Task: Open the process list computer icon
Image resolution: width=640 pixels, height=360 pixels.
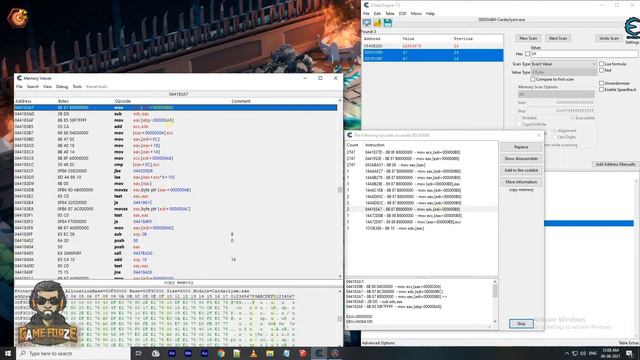Action: [x=367, y=23]
